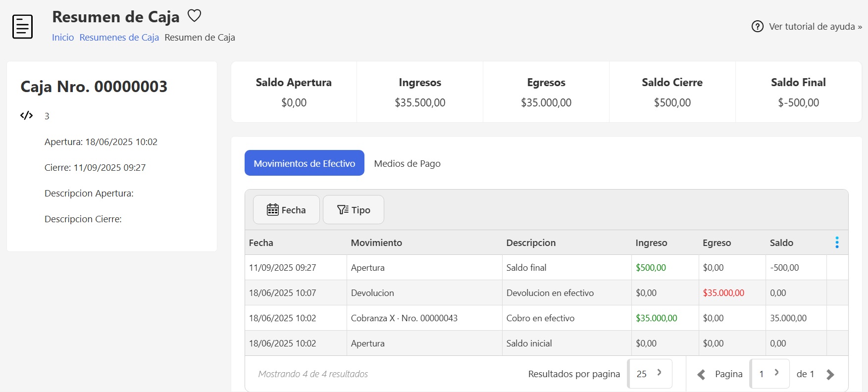Go to the next page arrow
The image size is (868, 392).
[830, 375]
